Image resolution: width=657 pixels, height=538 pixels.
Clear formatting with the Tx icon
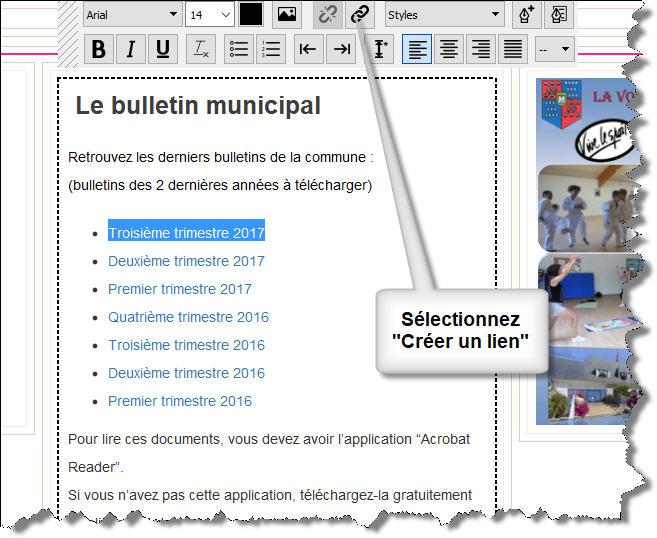pos(200,49)
